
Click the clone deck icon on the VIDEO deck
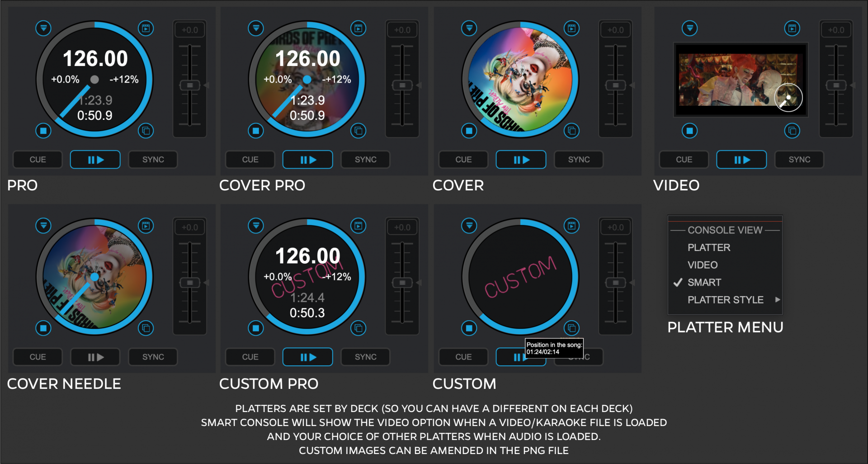[792, 131]
